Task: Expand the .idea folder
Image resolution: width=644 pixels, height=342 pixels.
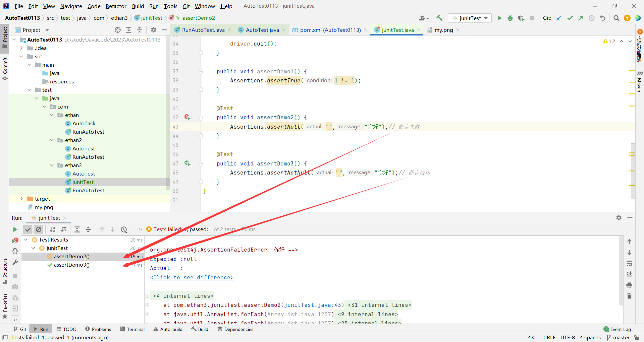Action: click(21, 48)
